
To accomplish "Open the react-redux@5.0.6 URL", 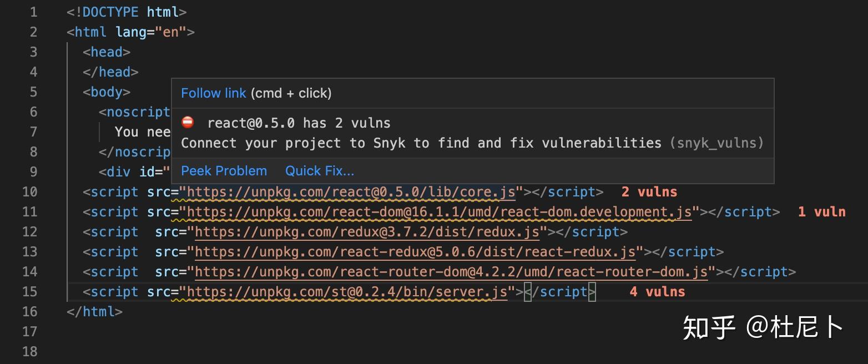I will click(x=415, y=252).
